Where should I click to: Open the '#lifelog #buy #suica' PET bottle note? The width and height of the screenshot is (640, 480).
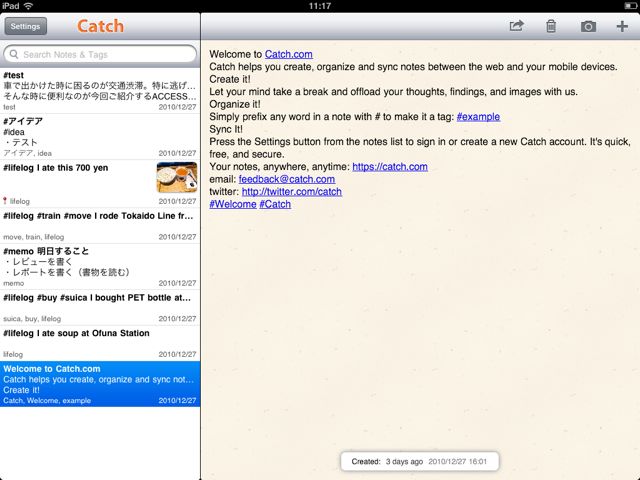[100, 307]
